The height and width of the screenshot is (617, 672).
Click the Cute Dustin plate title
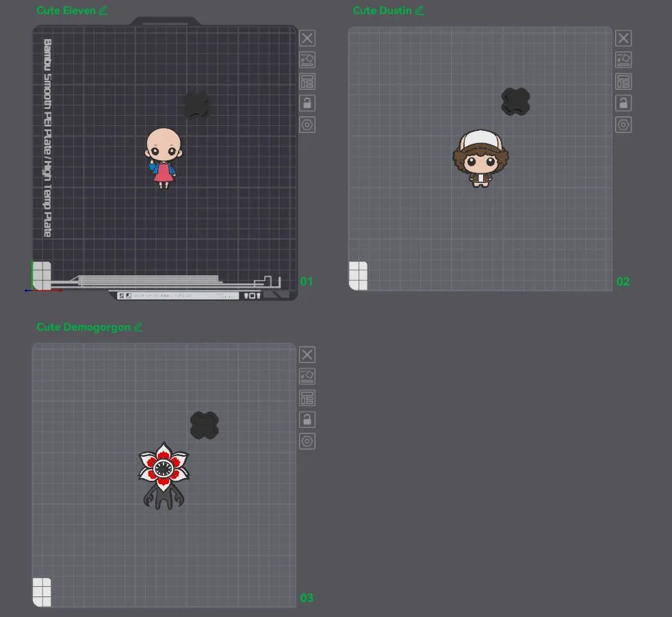[x=383, y=10]
